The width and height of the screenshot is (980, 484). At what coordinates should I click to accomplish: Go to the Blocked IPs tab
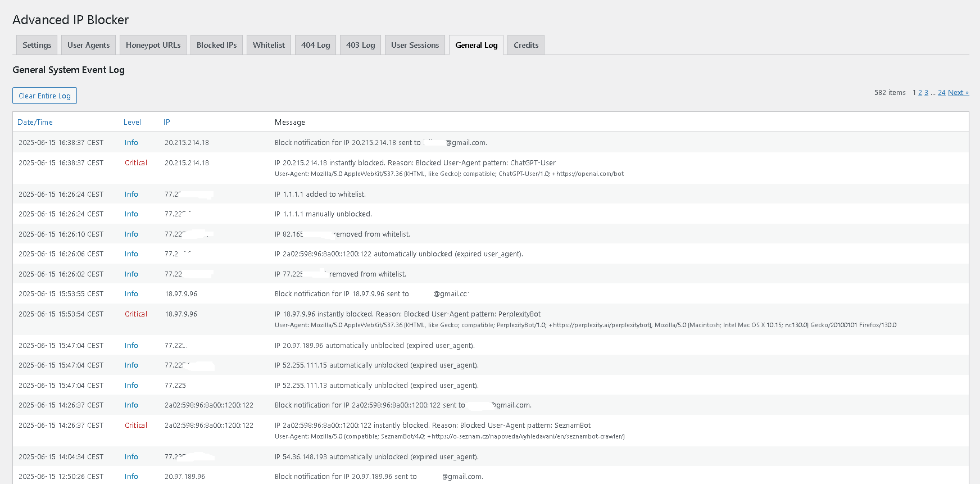(x=216, y=45)
